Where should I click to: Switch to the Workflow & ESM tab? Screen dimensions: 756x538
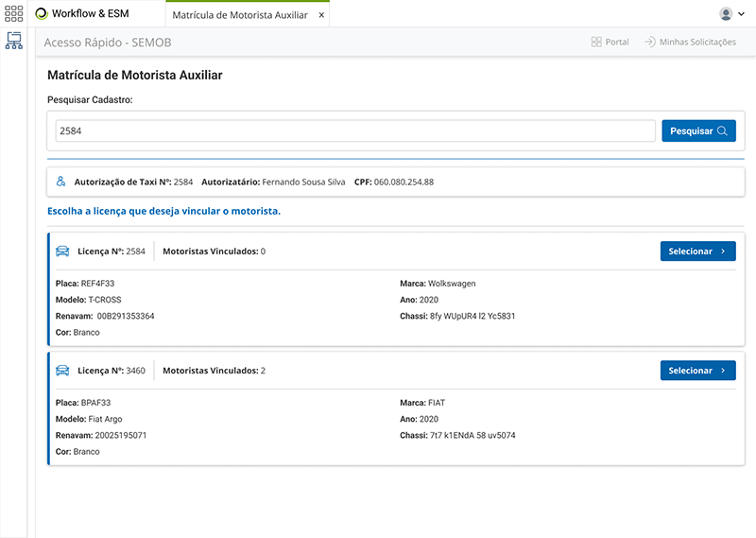[90, 14]
